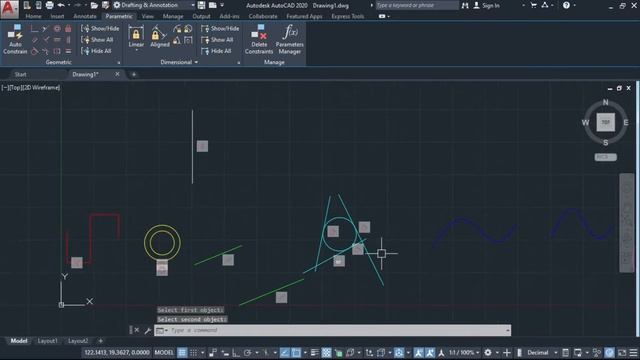
Task: Expand the Dimensional panel title
Action: (179, 62)
